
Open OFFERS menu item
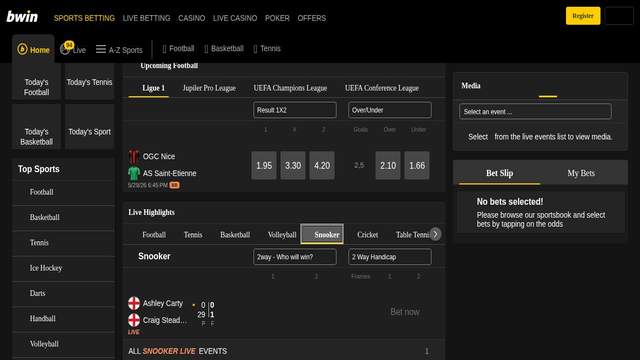pos(311,18)
